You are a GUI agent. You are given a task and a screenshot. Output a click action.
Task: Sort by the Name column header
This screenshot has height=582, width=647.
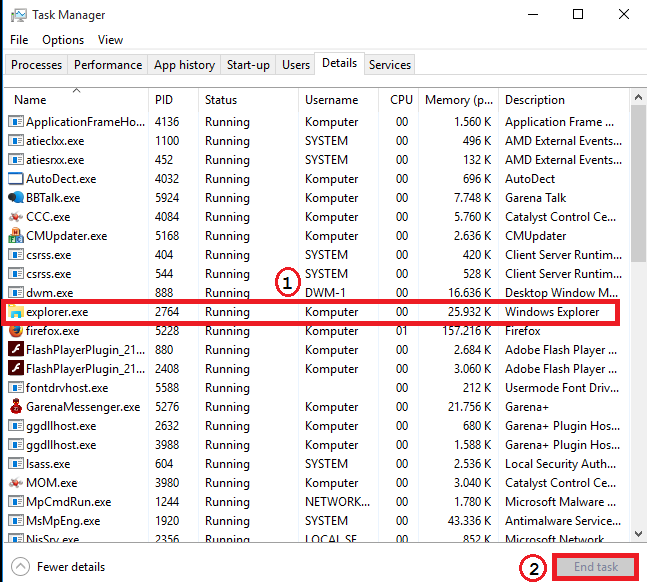coord(76,100)
